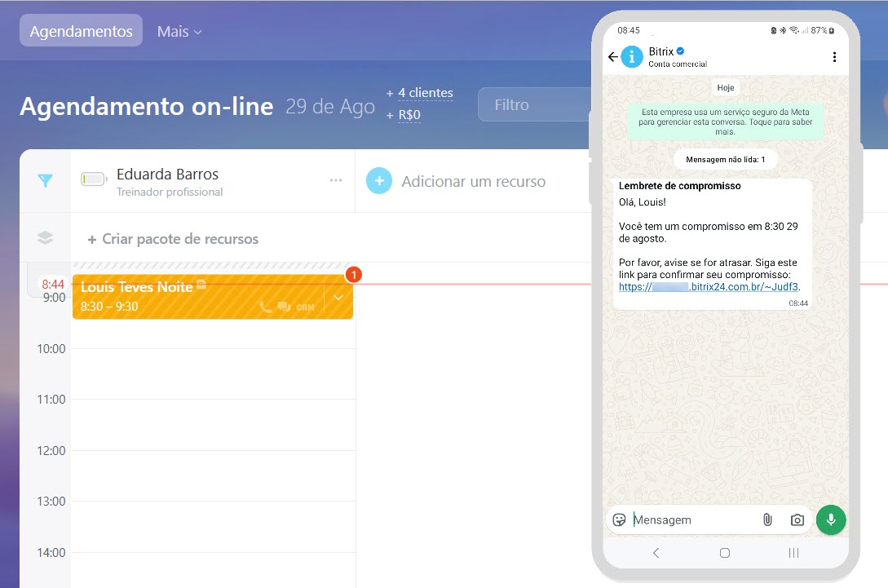Click into the Filtro search field

click(x=532, y=104)
